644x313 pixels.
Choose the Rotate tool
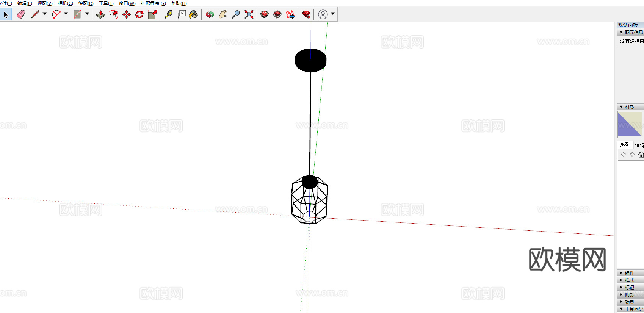pyautogui.click(x=139, y=14)
